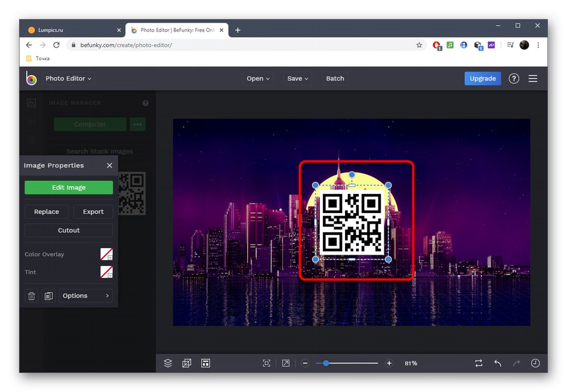The height and width of the screenshot is (392, 567).
Task: Click the zoom slider handle
Action: [326, 363]
